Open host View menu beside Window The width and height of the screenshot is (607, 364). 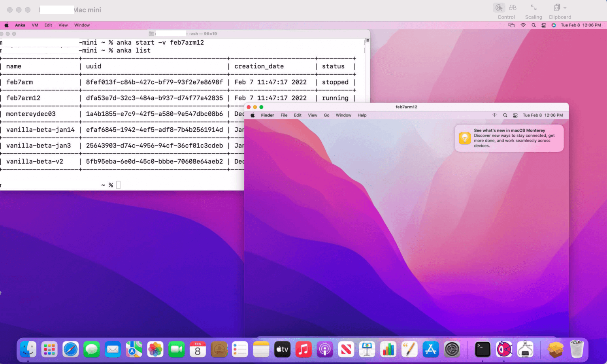click(x=63, y=25)
